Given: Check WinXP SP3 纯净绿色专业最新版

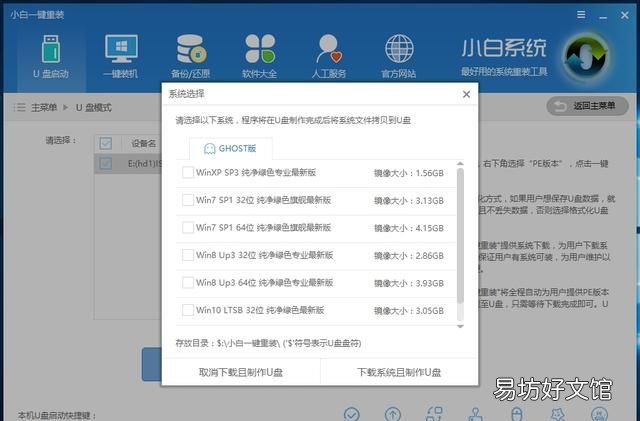Looking at the screenshot, I should coord(188,172).
